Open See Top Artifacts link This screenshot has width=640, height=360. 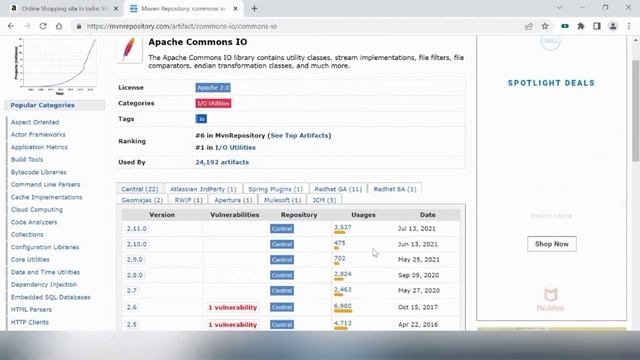(299, 136)
